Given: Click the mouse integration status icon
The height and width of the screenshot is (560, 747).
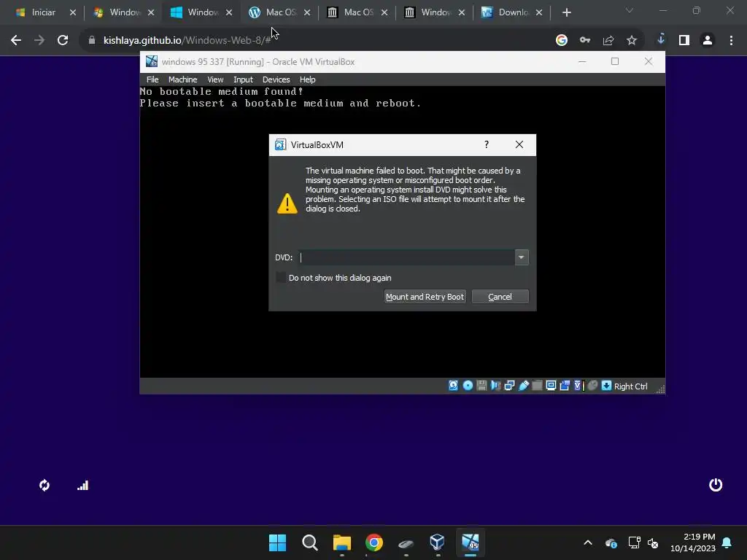Looking at the screenshot, I should (592, 386).
